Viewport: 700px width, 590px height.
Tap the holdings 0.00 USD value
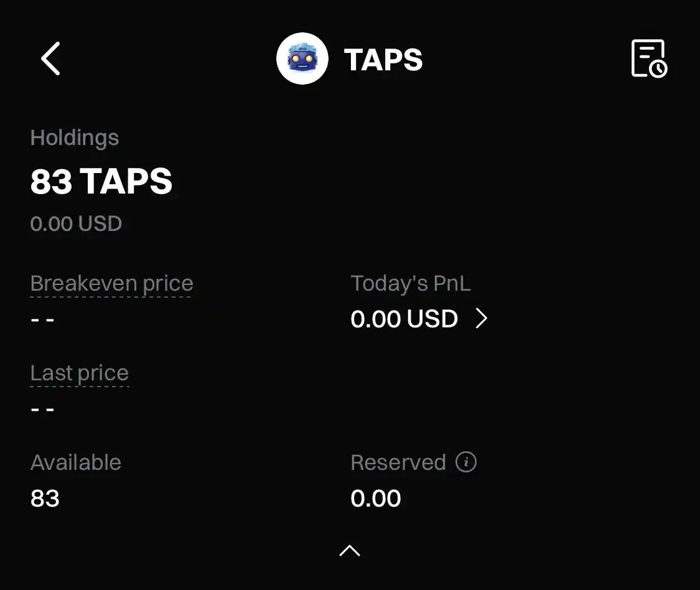tap(76, 223)
